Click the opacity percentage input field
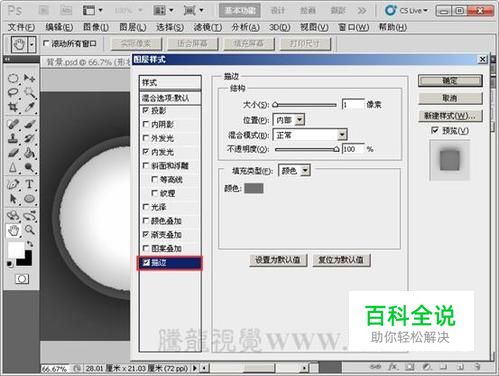Image resolution: width=499 pixels, height=376 pixels. pyautogui.click(x=353, y=149)
